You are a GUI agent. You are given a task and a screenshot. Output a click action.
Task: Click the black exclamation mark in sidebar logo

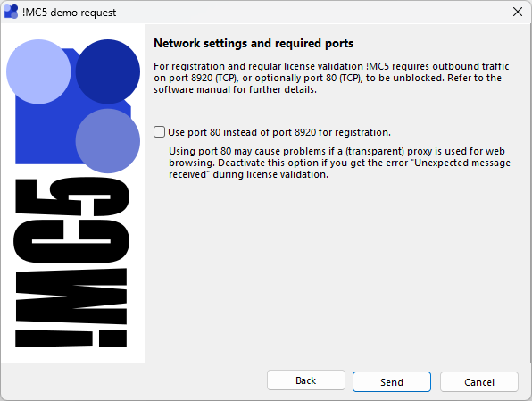pos(71,338)
